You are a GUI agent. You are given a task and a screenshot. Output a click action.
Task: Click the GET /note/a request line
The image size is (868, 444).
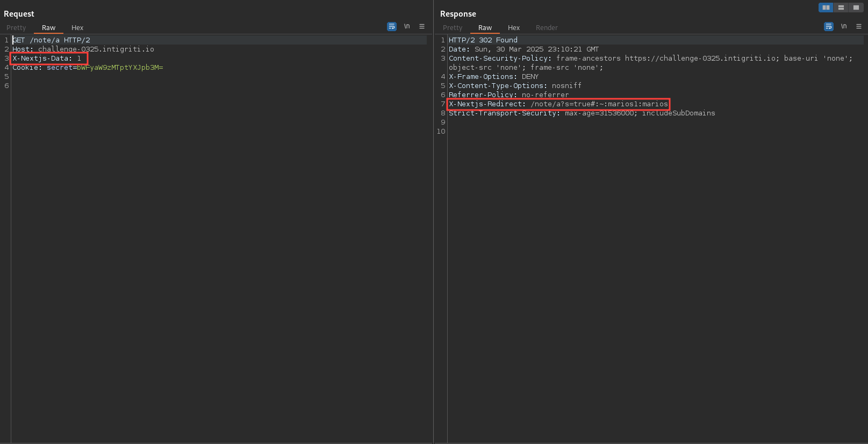point(51,40)
